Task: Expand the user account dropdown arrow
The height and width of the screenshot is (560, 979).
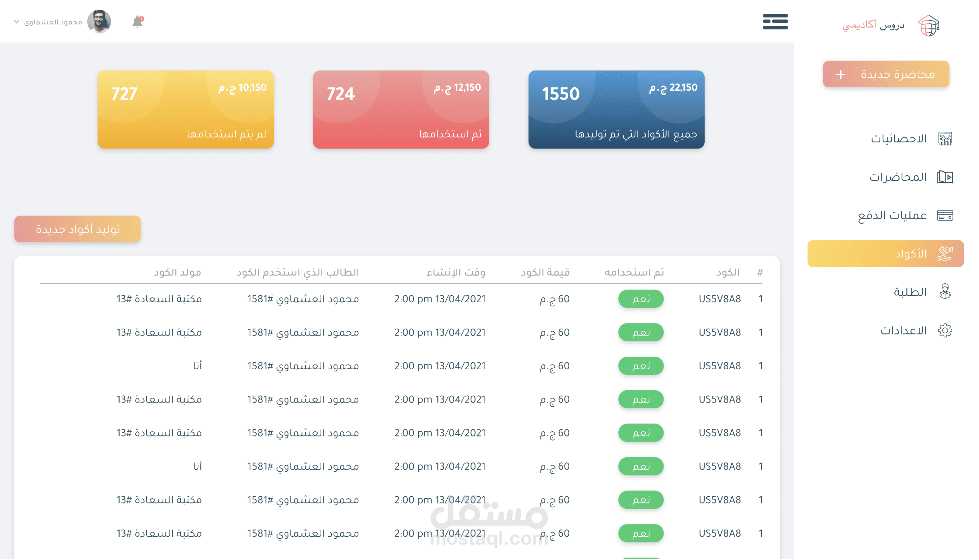Action: (16, 22)
